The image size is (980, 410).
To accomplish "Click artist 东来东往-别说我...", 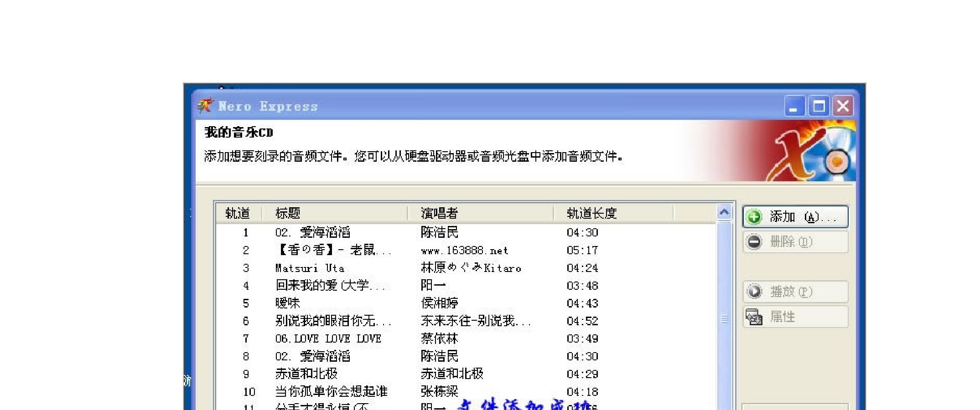I will [476, 321].
